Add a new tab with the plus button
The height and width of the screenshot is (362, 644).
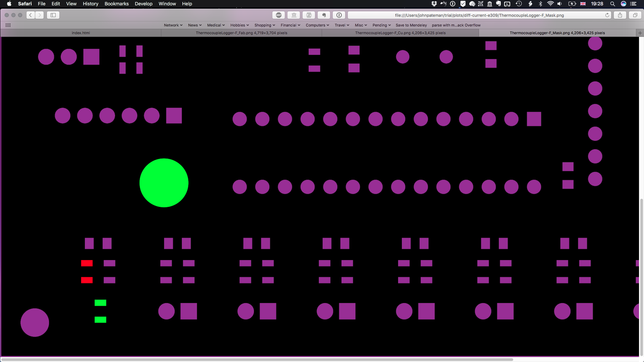(x=640, y=33)
